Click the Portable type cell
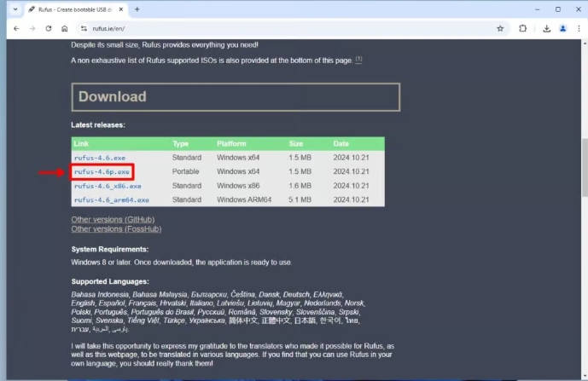Viewport: 588px width, 381px height. [186, 171]
